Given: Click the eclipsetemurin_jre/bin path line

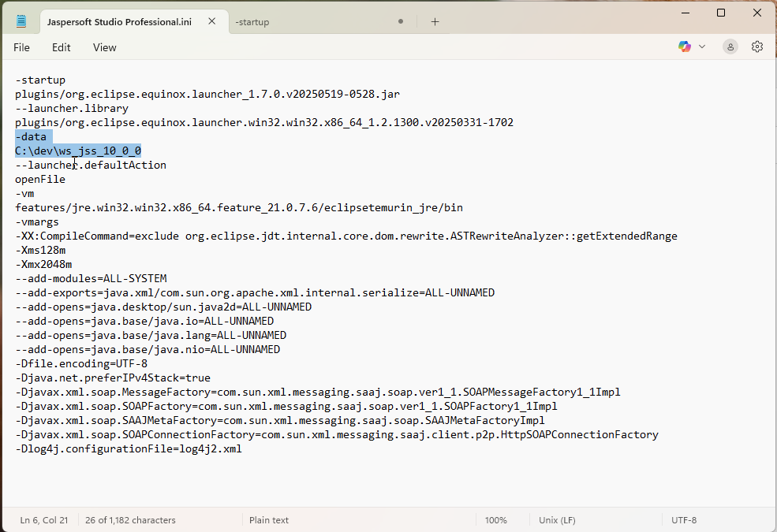Looking at the screenshot, I should pyautogui.click(x=239, y=207).
